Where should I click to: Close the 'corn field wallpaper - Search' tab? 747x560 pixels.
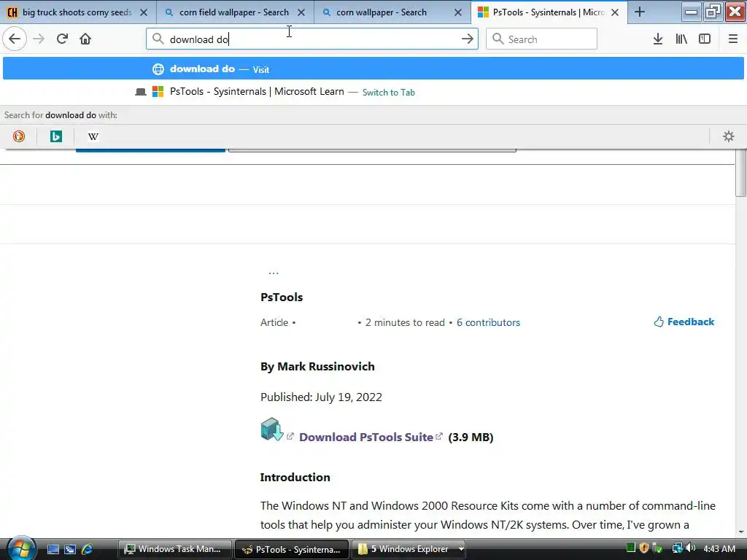(x=301, y=13)
